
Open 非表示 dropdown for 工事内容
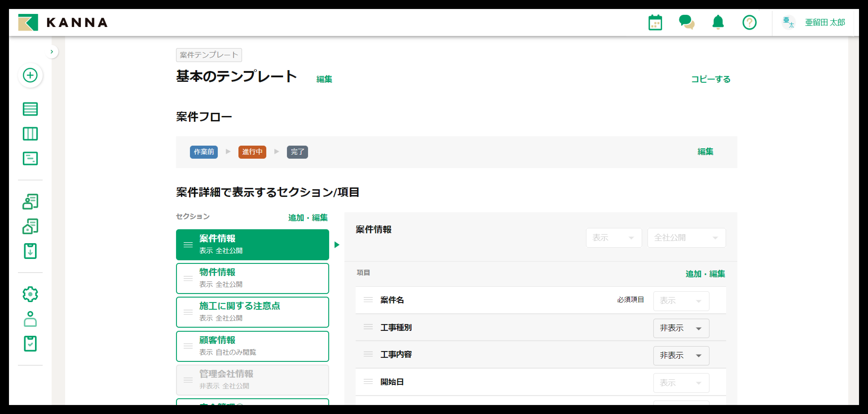pos(681,355)
